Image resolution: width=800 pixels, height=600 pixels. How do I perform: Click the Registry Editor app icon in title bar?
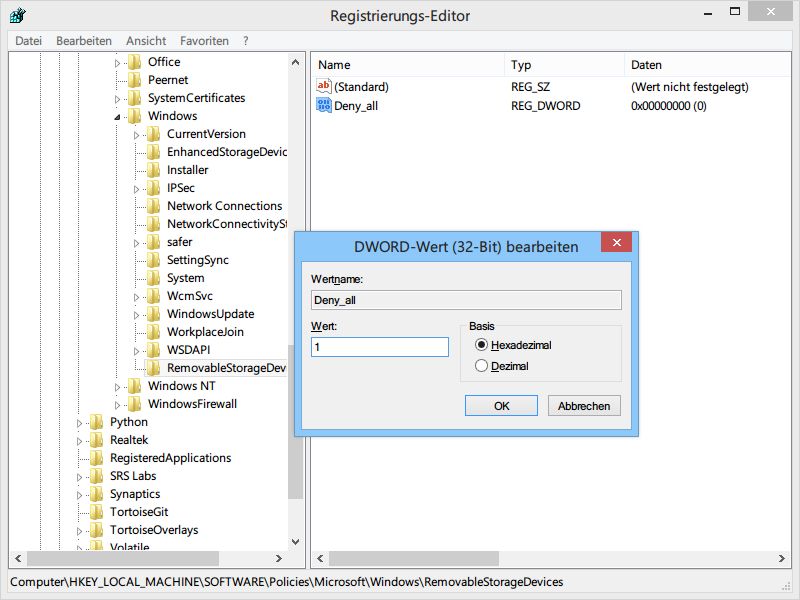pos(17,15)
